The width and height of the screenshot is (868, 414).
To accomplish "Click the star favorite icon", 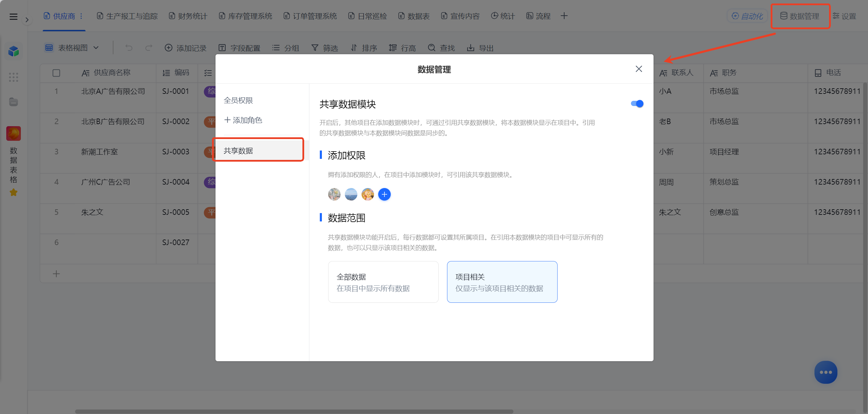I will point(14,192).
